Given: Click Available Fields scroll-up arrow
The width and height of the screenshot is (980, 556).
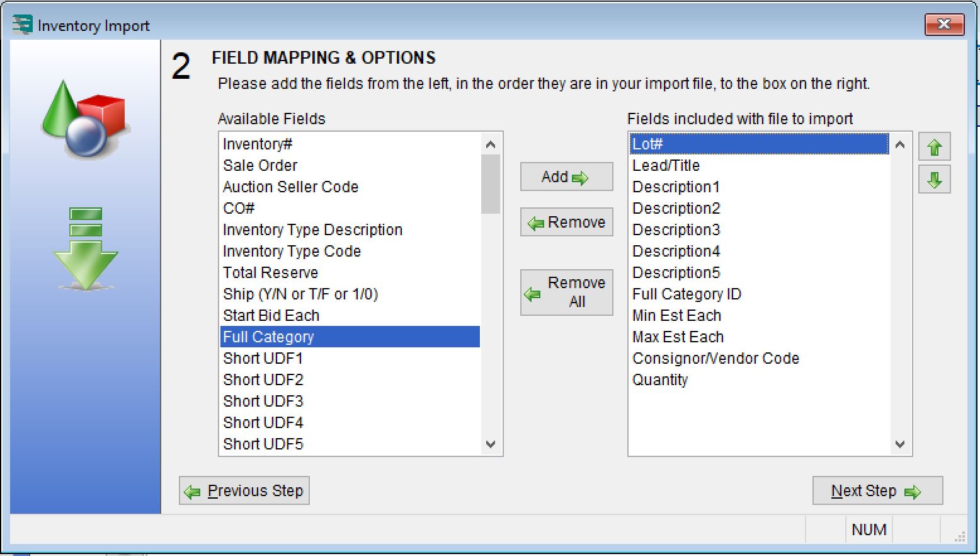Looking at the screenshot, I should (x=491, y=144).
